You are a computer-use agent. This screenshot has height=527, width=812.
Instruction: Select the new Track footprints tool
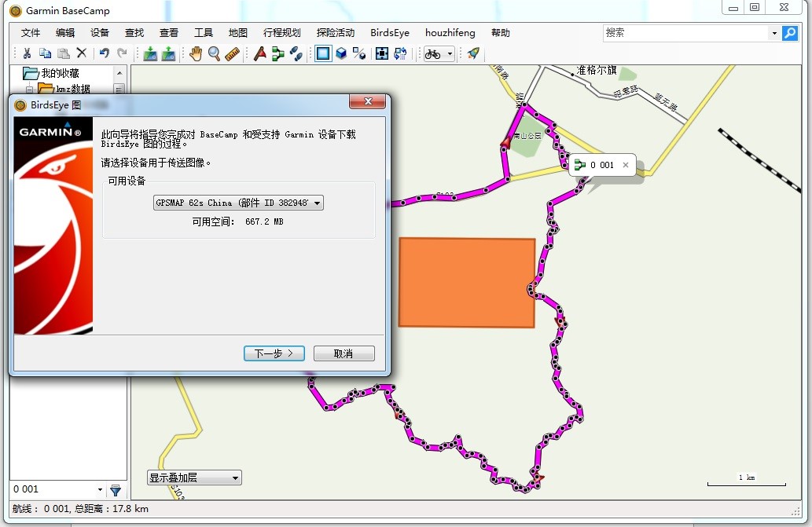tap(296, 53)
